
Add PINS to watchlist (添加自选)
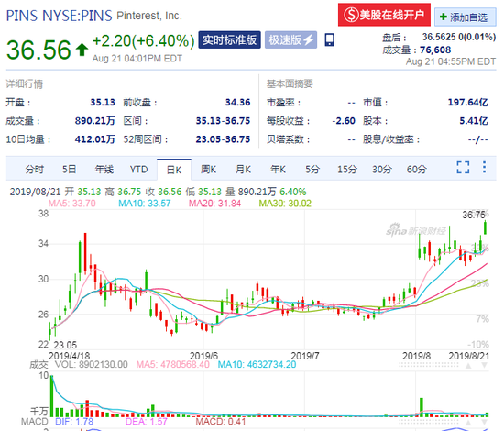[466, 17]
